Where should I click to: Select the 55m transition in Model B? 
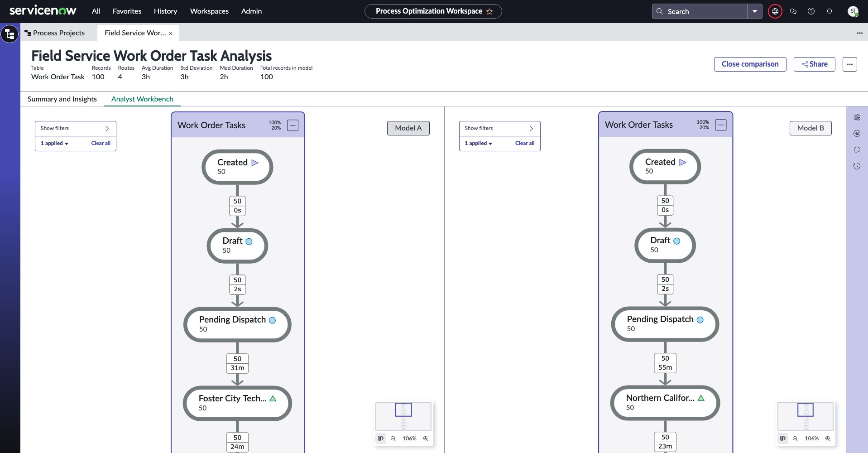[665, 363]
